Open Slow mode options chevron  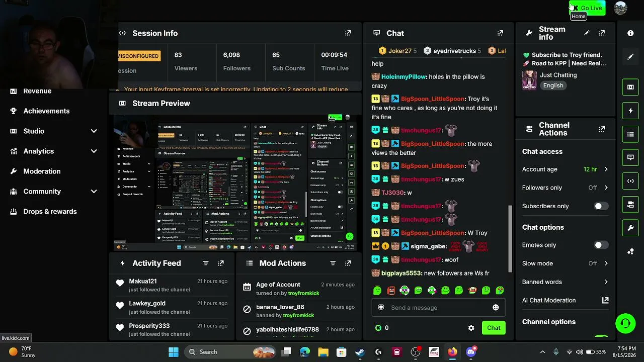coord(606,263)
